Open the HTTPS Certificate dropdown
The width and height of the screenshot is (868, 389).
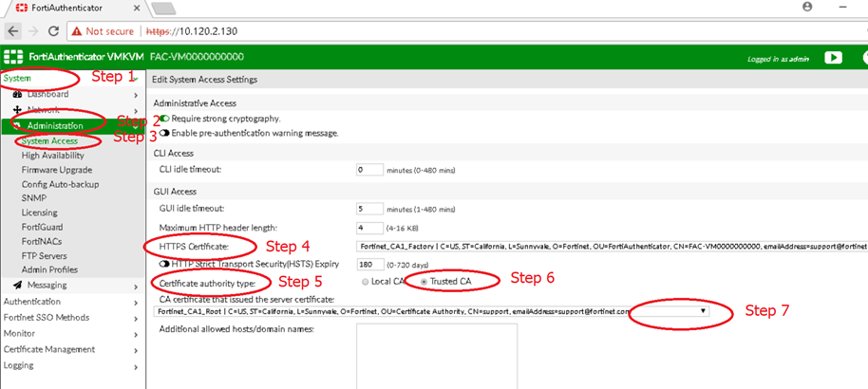(612, 247)
